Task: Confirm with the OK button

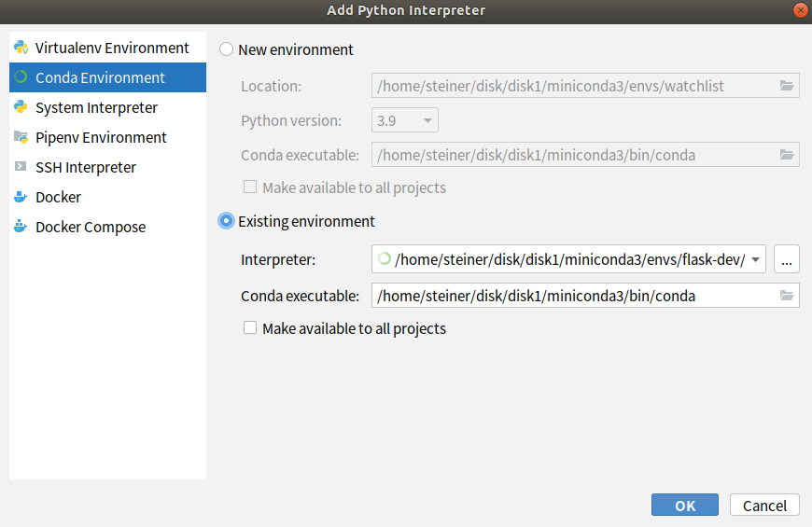Action: 684,505
